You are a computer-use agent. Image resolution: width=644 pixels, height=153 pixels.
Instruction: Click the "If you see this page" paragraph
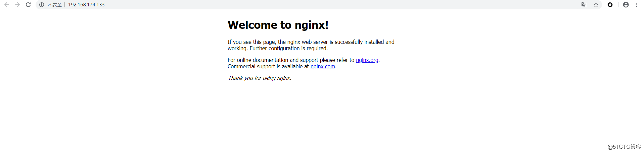pos(311,45)
